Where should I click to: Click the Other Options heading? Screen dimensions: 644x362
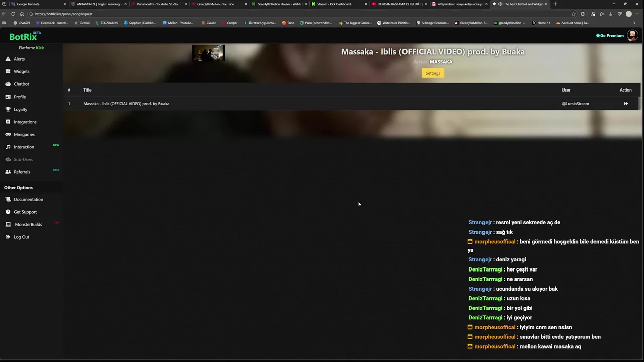[18, 188]
